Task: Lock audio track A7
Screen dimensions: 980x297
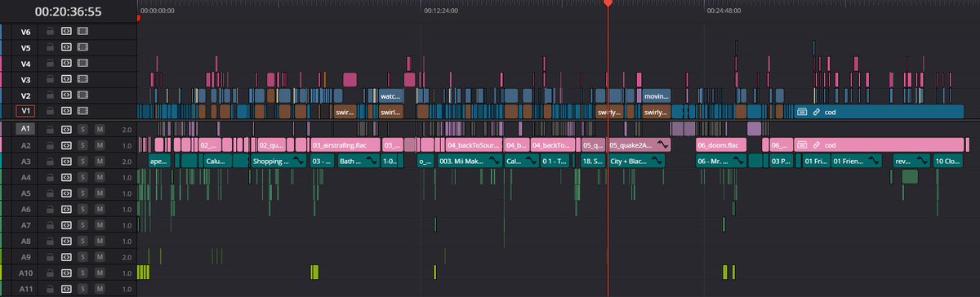Action: click(x=50, y=225)
